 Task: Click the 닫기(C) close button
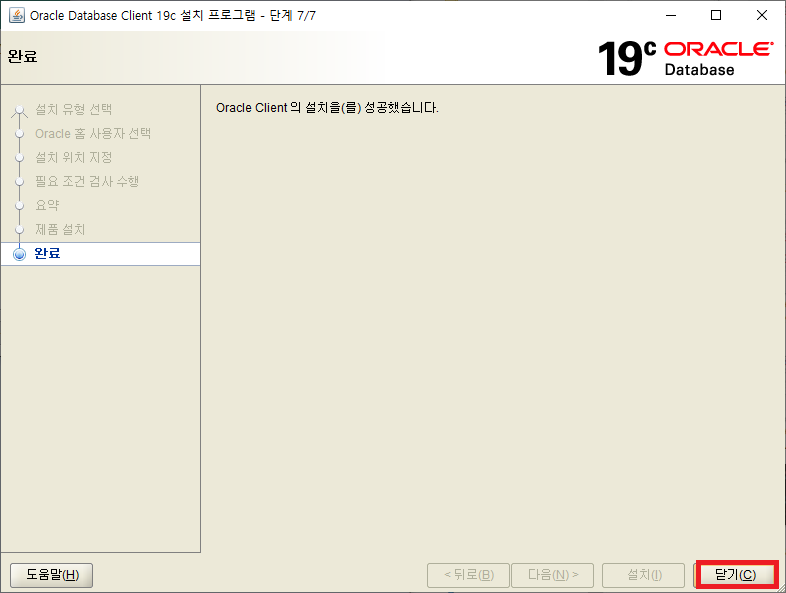(736, 574)
